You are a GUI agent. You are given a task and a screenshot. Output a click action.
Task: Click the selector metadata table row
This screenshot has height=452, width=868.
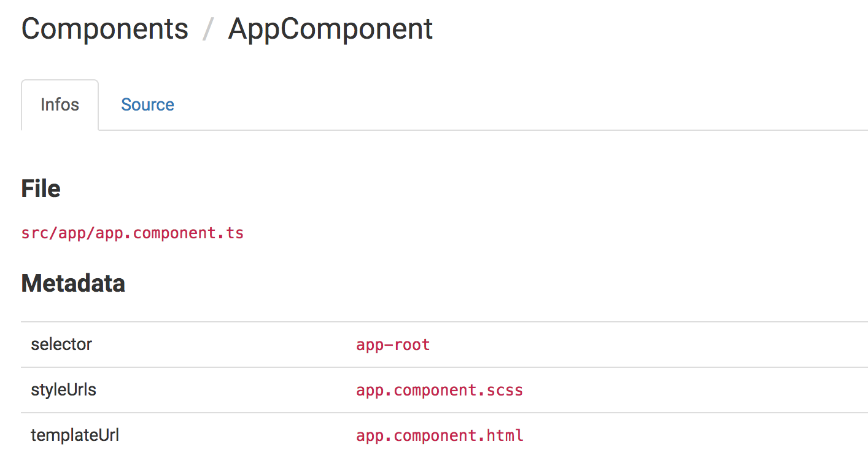pyautogui.click(x=430, y=345)
